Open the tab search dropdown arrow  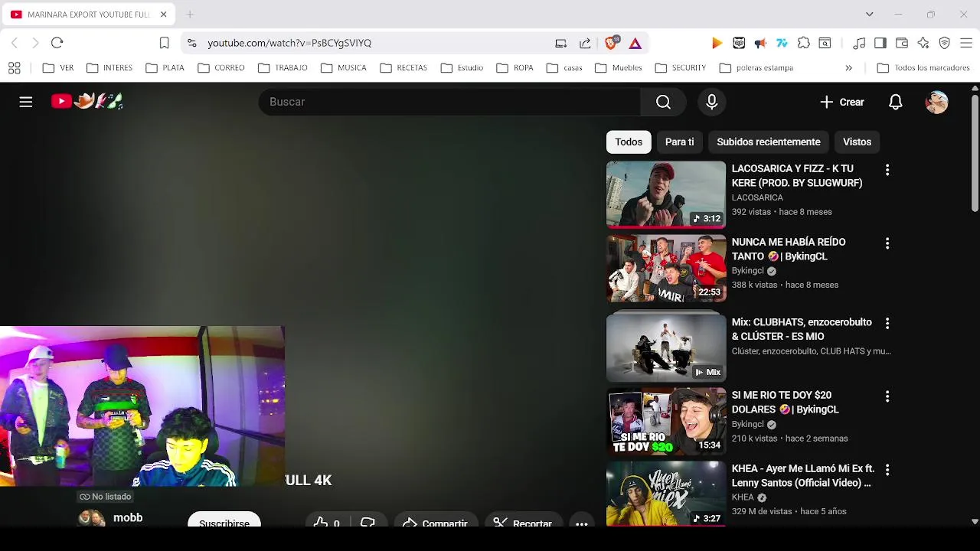click(869, 14)
